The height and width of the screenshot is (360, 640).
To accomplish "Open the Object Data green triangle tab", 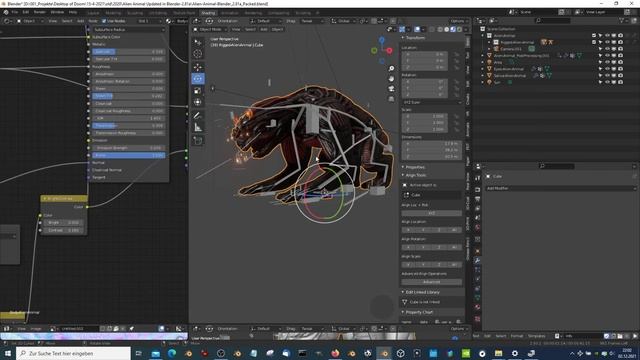I will pyautogui.click(x=477, y=298).
